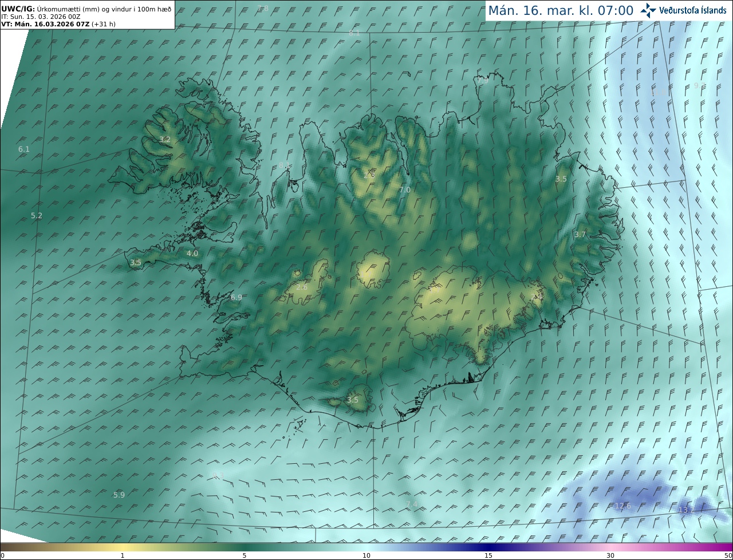Screen dimensions: 733x560
Task: Click the 13.2 value in the blue area
Action: pos(685,510)
